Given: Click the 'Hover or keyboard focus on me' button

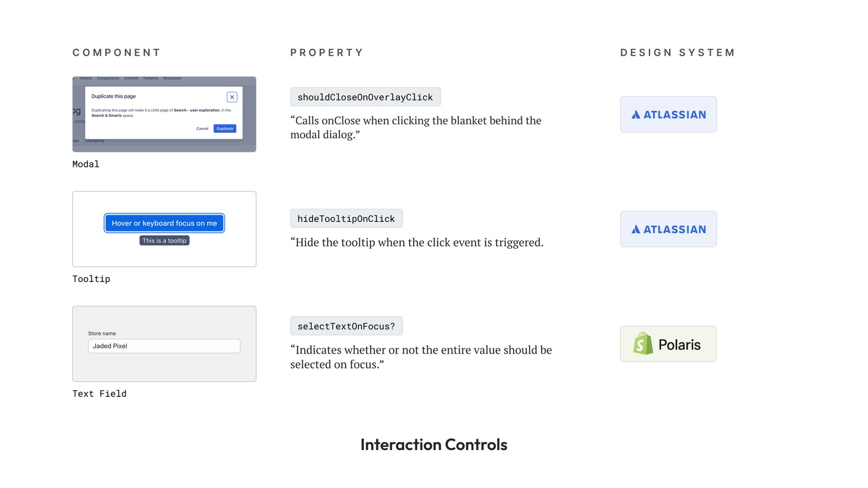Looking at the screenshot, I should [164, 223].
